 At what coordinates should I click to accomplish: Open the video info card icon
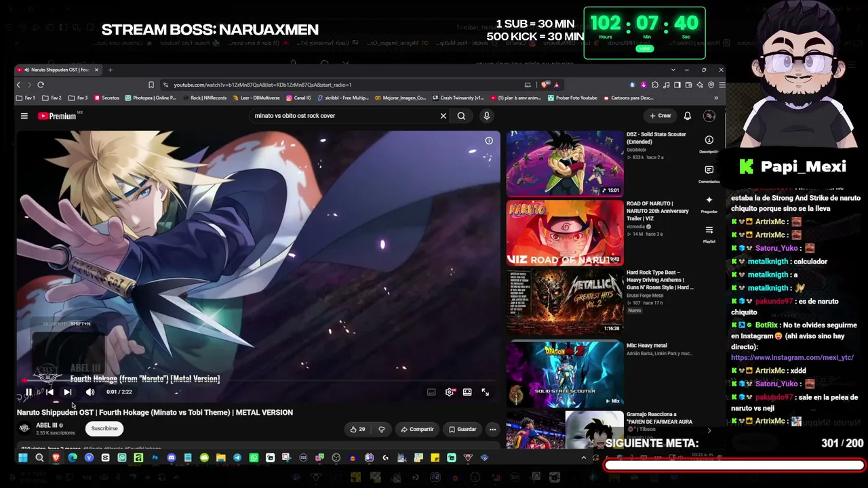pos(489,141)
